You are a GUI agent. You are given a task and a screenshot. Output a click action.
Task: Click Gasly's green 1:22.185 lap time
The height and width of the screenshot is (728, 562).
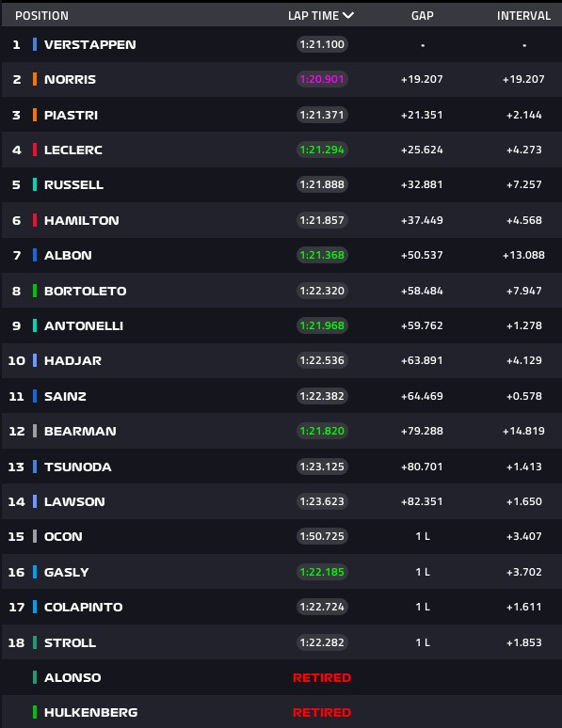pos(322,572)
